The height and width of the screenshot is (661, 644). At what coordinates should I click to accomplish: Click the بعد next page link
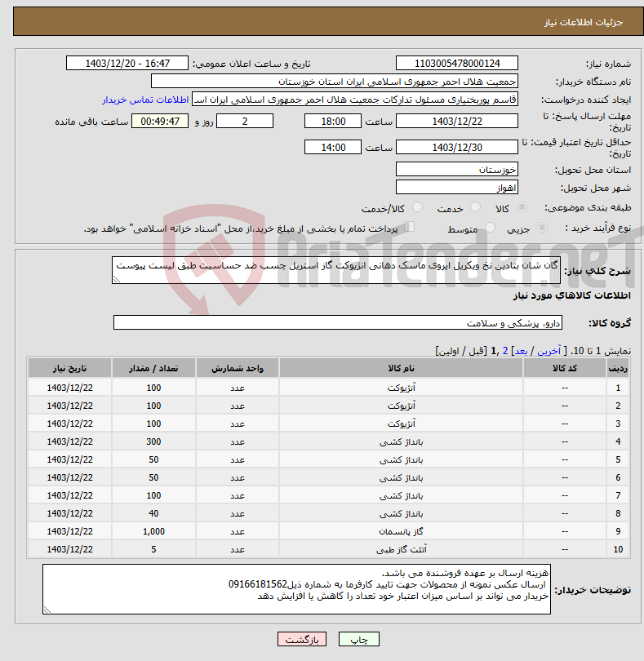(x=521, y=351)
